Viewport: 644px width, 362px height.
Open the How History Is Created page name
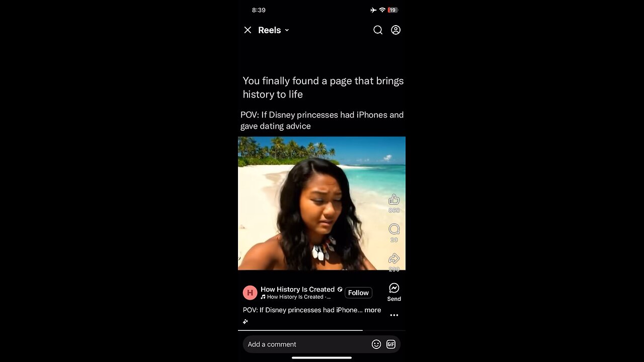(x=297, y=289)
